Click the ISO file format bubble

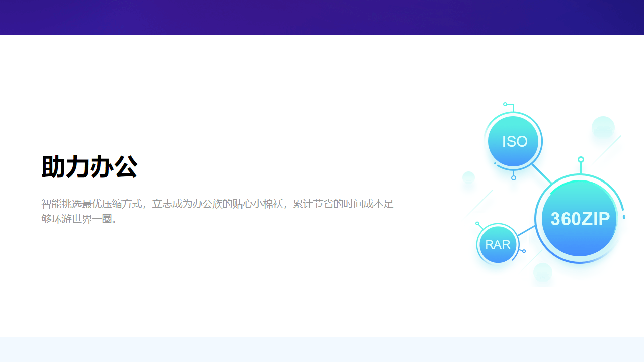point(513,141)
